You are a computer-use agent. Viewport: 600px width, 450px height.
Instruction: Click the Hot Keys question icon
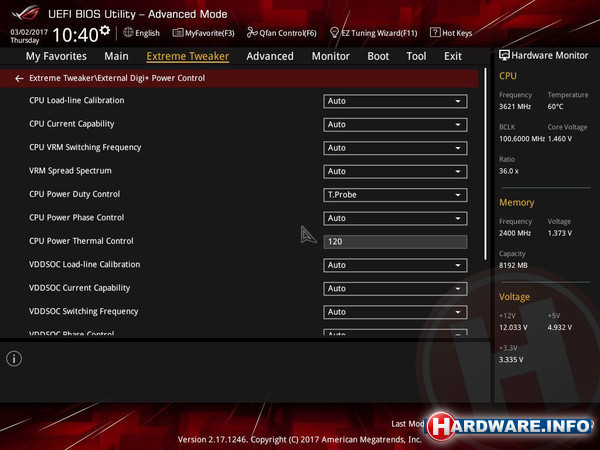tap(435, 33)
